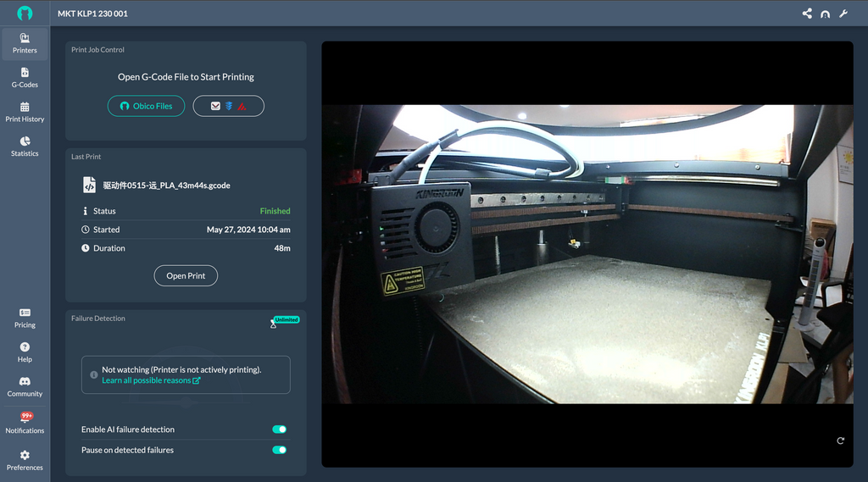Click the Help question mark icon
This screenshot has width=868, height=482.
pos(25,347)
